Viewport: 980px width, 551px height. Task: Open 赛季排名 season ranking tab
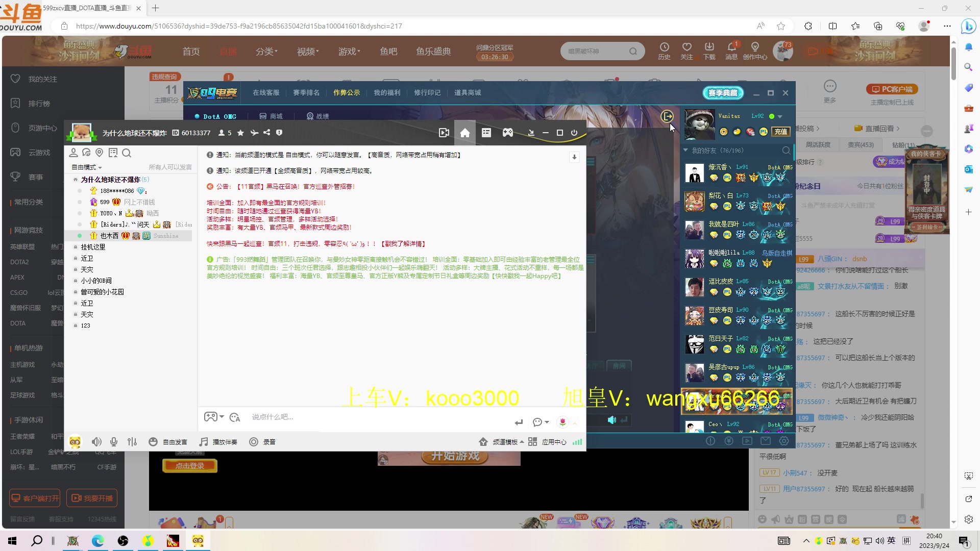point(306,93)
